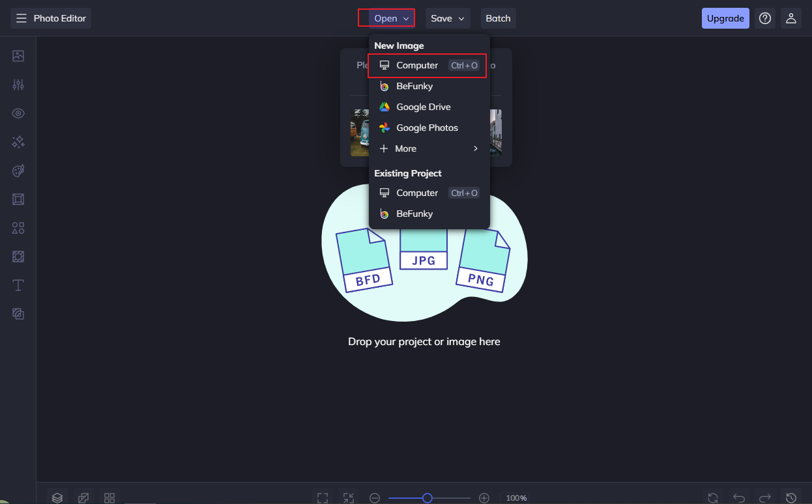
Task: Select the Effects sparkles tool
Action: click(18, 141)
